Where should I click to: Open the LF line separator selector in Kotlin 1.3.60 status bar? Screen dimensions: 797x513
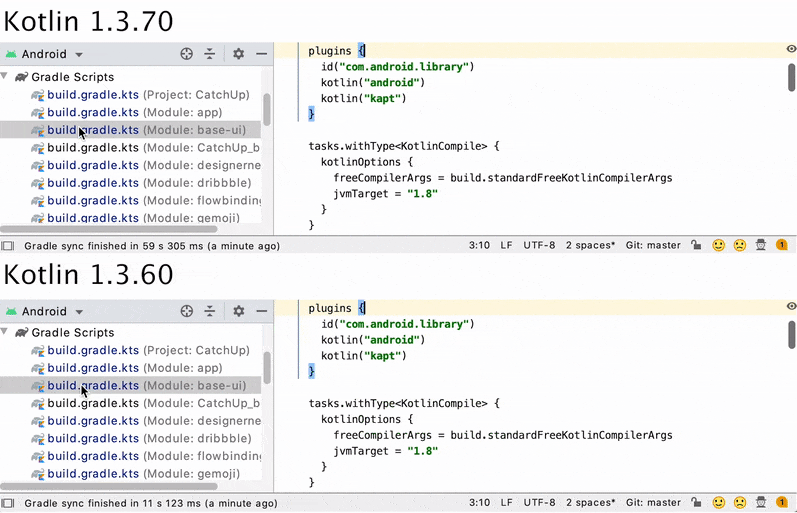point(506,503)
